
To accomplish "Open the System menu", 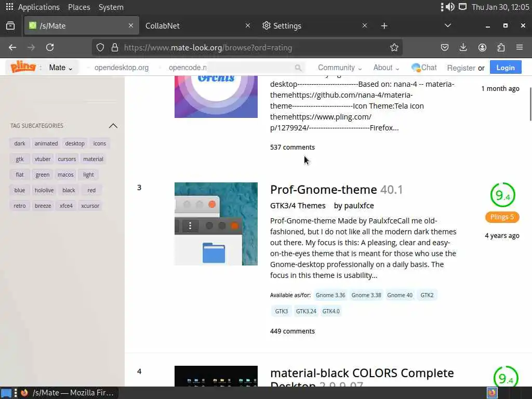I will click(x=111, y=7).
